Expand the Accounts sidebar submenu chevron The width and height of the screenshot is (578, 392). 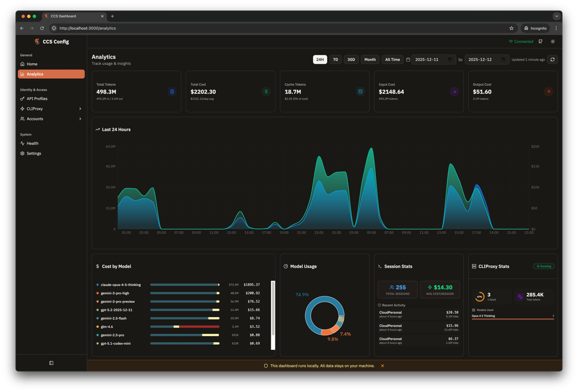pyautogui.click(x=80, y=119)
